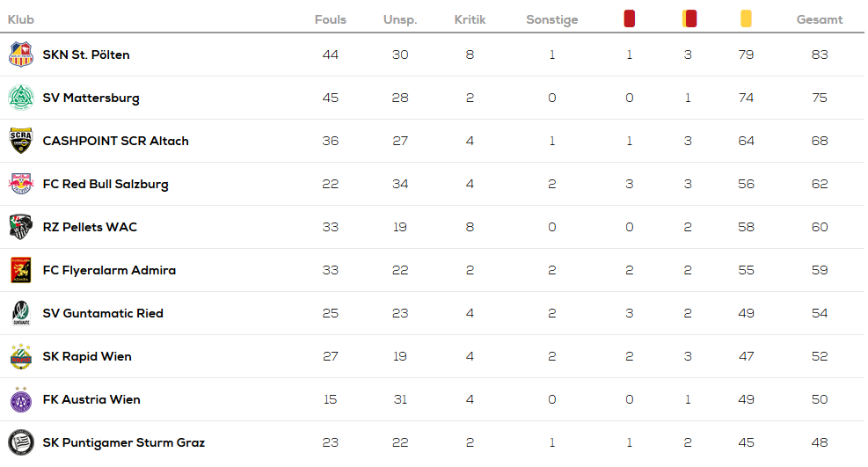Click the SV Guntamatic Ried crest
This screenshot has width=868, height=467.
pyautogui.click(x=21, y=313)
